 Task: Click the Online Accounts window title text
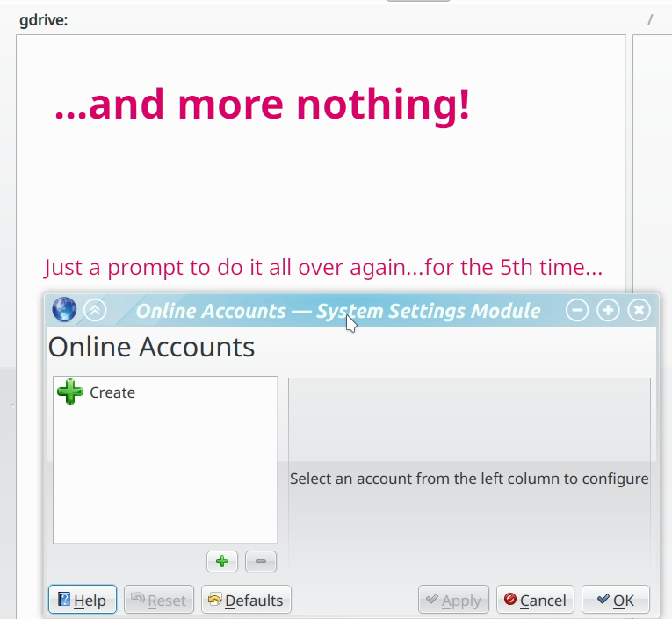[x=338, y=311]
